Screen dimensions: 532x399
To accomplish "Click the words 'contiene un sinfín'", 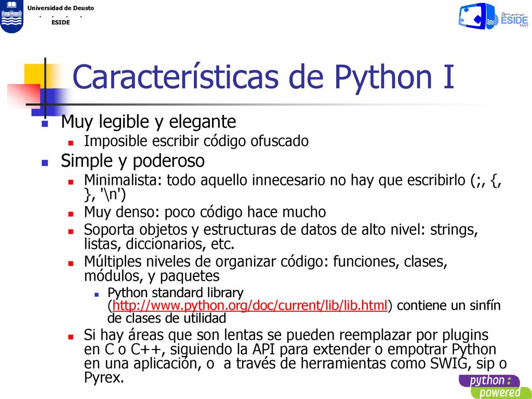I will coord(448,305).
